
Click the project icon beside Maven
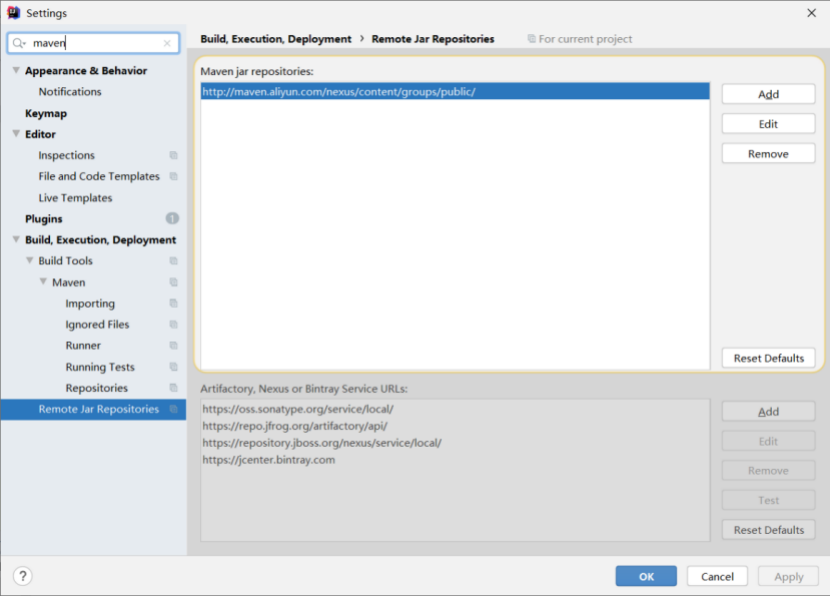pos(174,282)
